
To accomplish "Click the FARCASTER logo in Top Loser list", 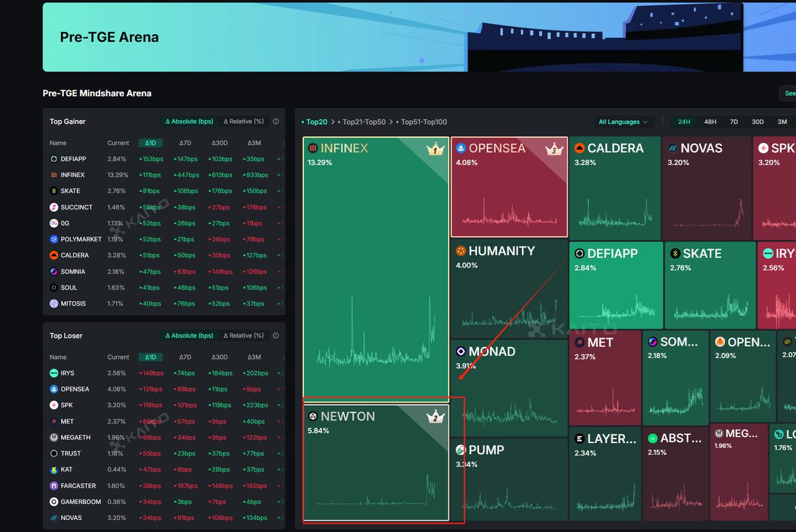I will click(x=54, y=486).
